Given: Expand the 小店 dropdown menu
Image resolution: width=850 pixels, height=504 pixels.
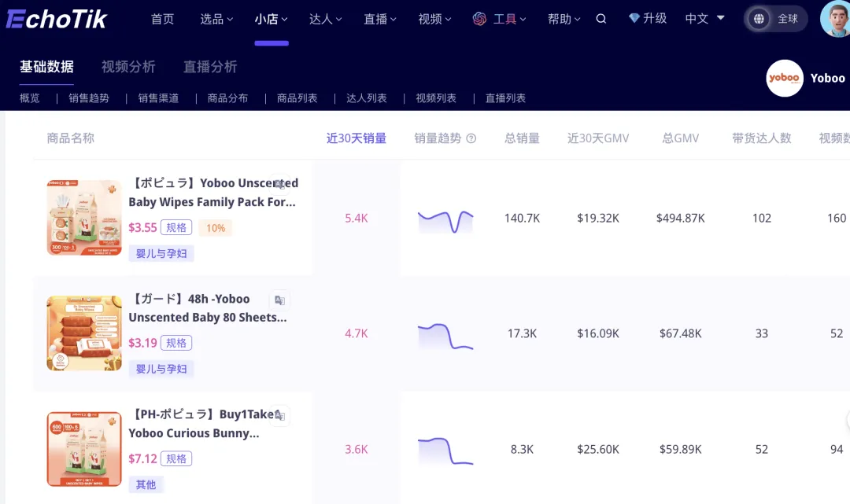Looking at the screenshot, I should pyautogui.click(x=271, y=19).
